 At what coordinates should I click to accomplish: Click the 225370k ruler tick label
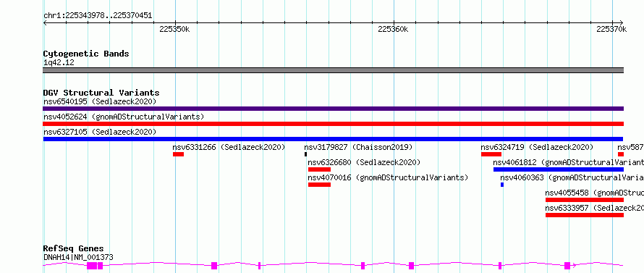611,29
